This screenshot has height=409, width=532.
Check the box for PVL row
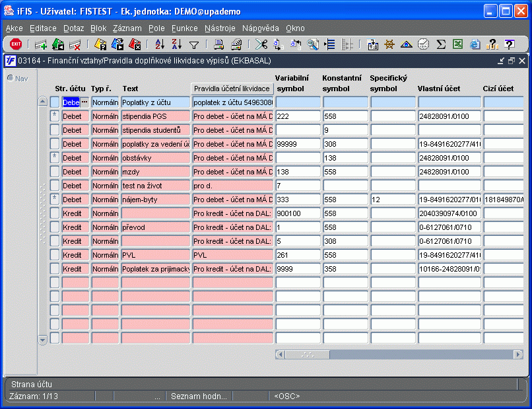pos(55,255)
